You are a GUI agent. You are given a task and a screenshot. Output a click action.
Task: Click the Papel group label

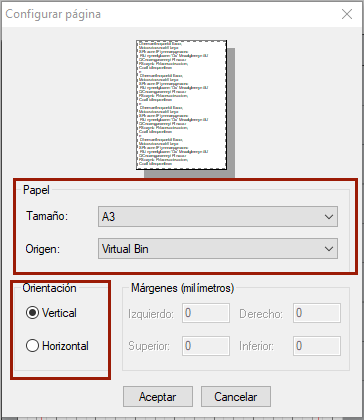pos(36,190)
